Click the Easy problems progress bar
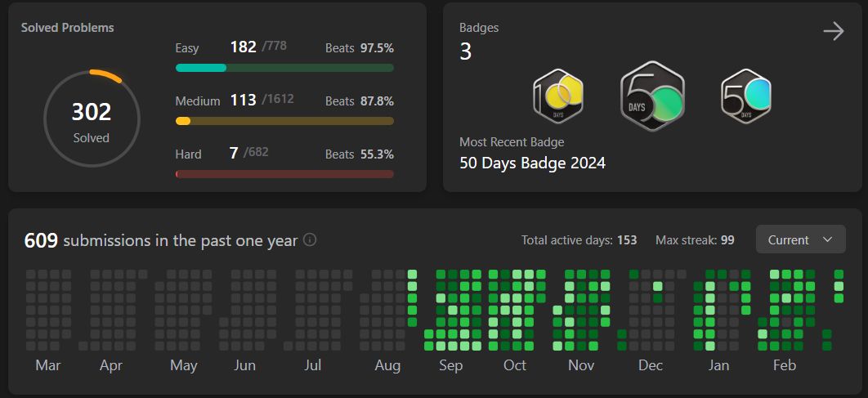 tap(284, 68)
